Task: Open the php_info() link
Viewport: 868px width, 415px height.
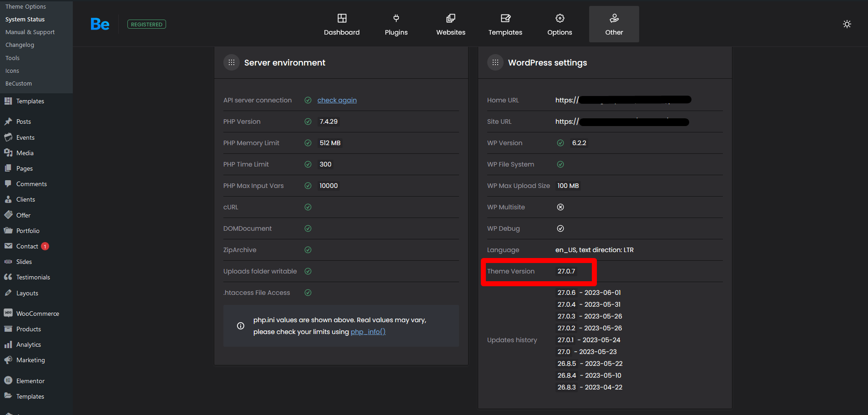Action: pos(368,332)
